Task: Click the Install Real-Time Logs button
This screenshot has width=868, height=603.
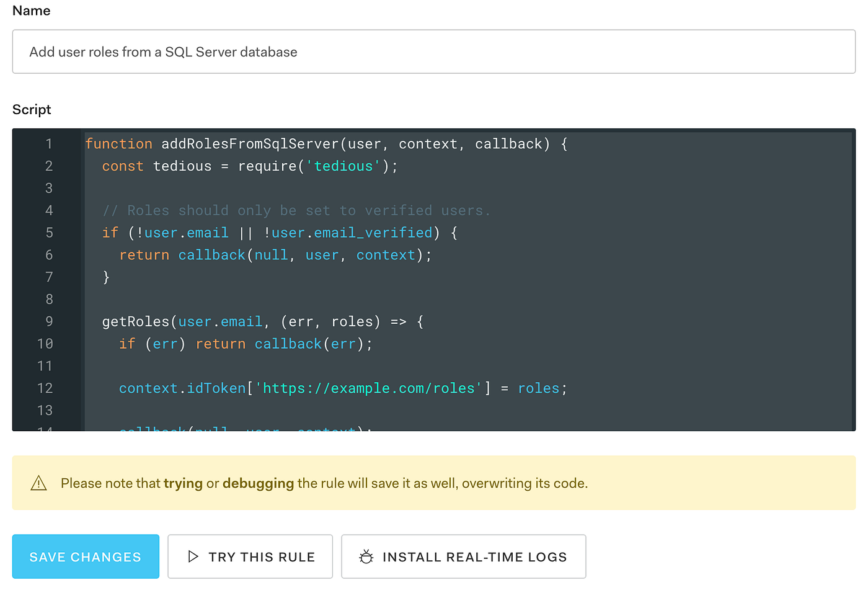Action: click(464, 556)
